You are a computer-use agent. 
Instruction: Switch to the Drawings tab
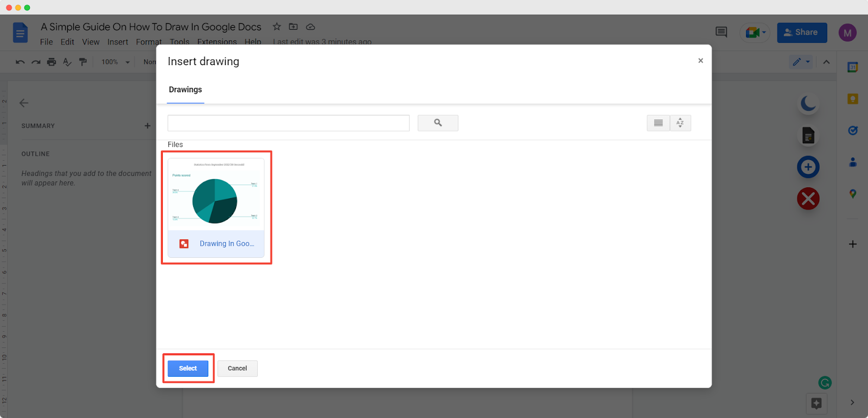(x=186, y=90)
